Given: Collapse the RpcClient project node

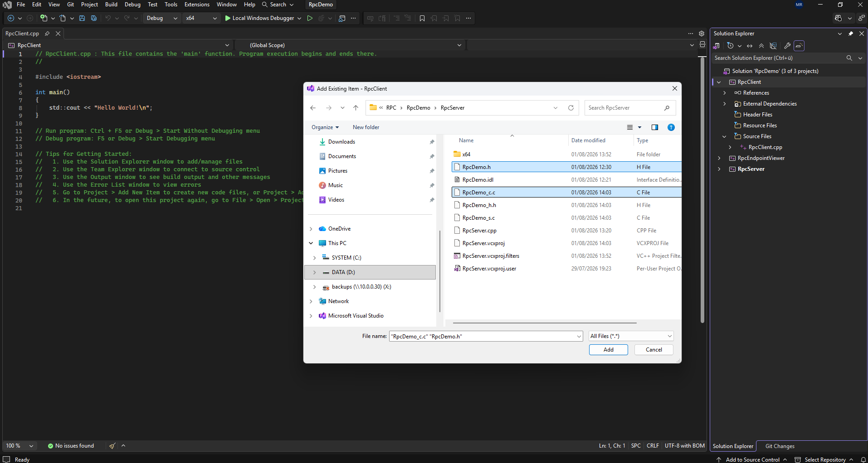Looking at the screenshot, I should (719, 82).
